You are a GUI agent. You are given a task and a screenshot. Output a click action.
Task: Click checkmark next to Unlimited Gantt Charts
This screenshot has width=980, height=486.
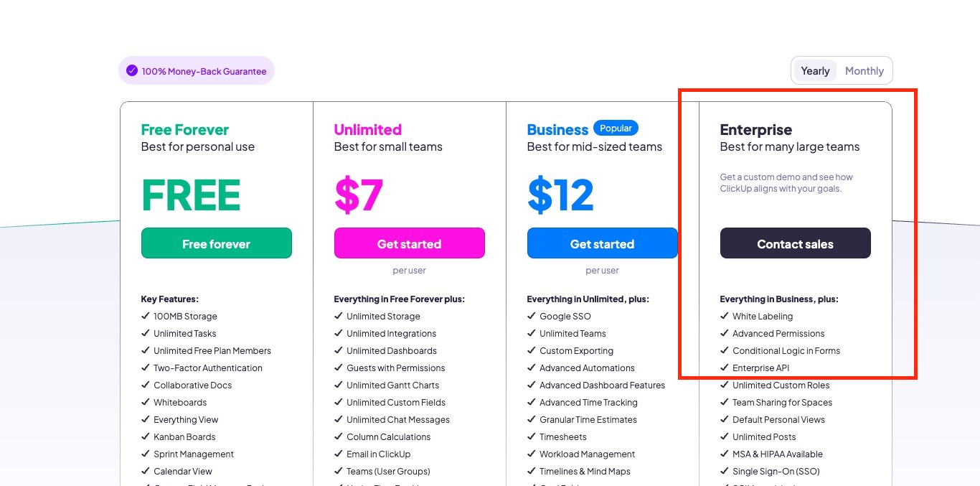point(339,385)
